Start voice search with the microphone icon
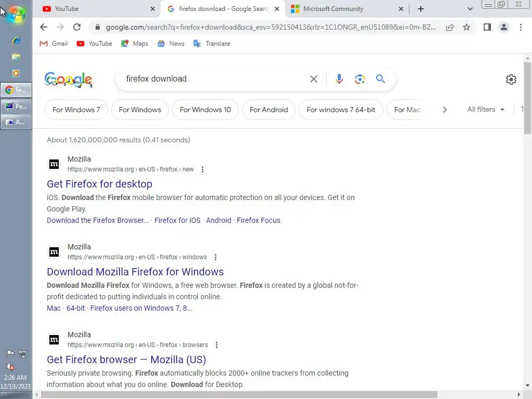Viewport: 532px width, 399px height. 339,79
